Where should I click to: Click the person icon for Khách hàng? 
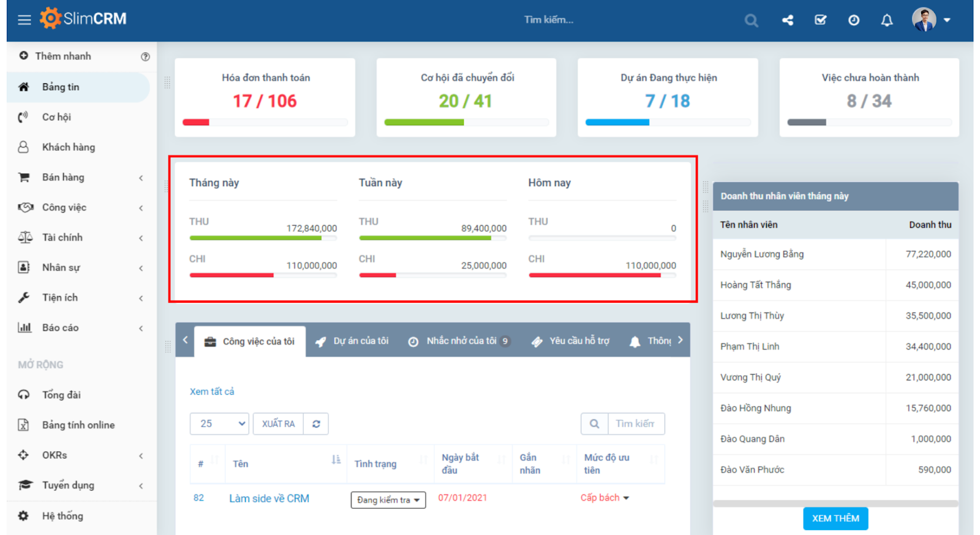click(x=23, y=147)
